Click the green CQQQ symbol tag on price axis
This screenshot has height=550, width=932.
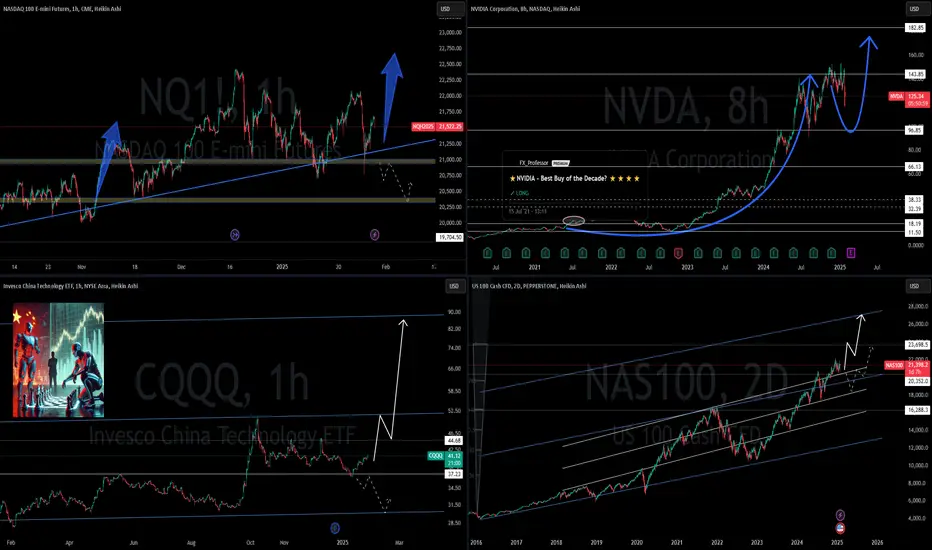pos(436,456)
